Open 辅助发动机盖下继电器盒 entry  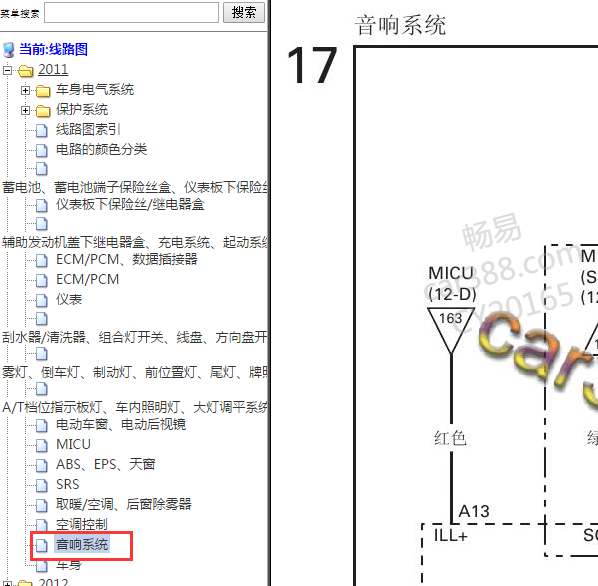135,242
